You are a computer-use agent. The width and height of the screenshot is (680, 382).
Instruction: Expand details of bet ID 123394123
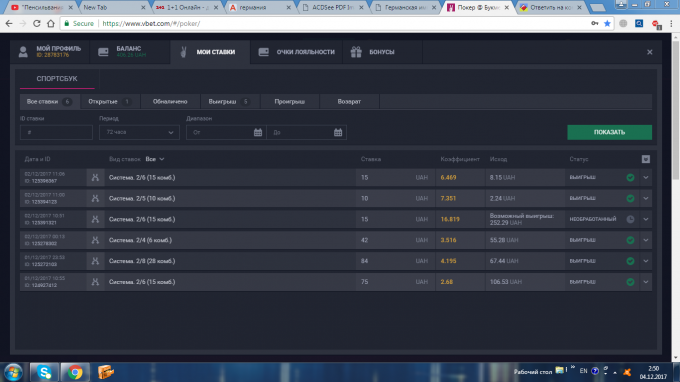646,198
